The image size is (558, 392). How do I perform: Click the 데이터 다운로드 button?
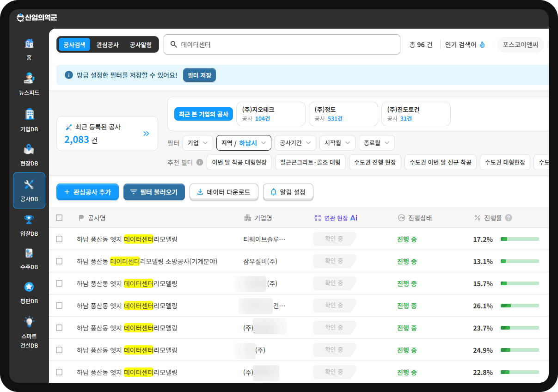click(224, 192)
